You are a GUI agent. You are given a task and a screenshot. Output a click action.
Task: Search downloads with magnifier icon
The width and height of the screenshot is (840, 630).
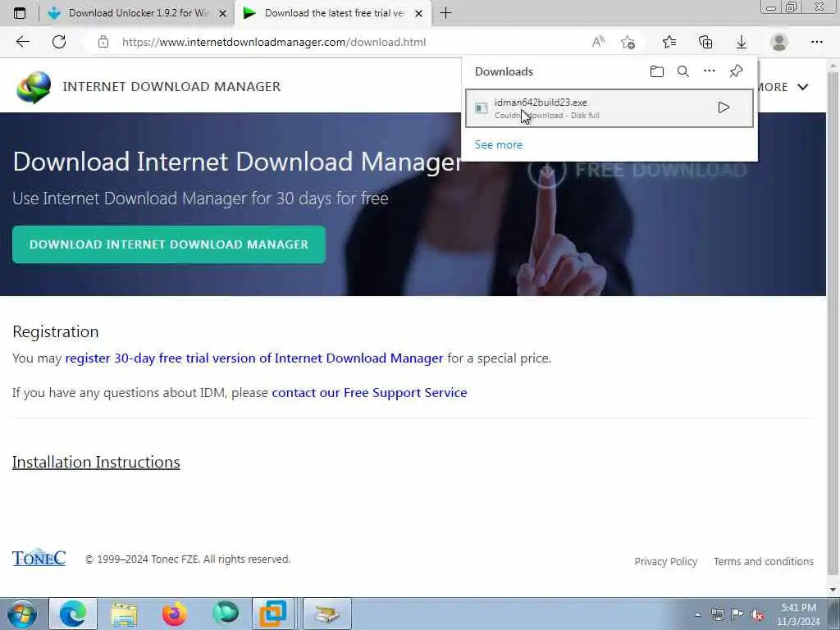(x=683, y=71)
